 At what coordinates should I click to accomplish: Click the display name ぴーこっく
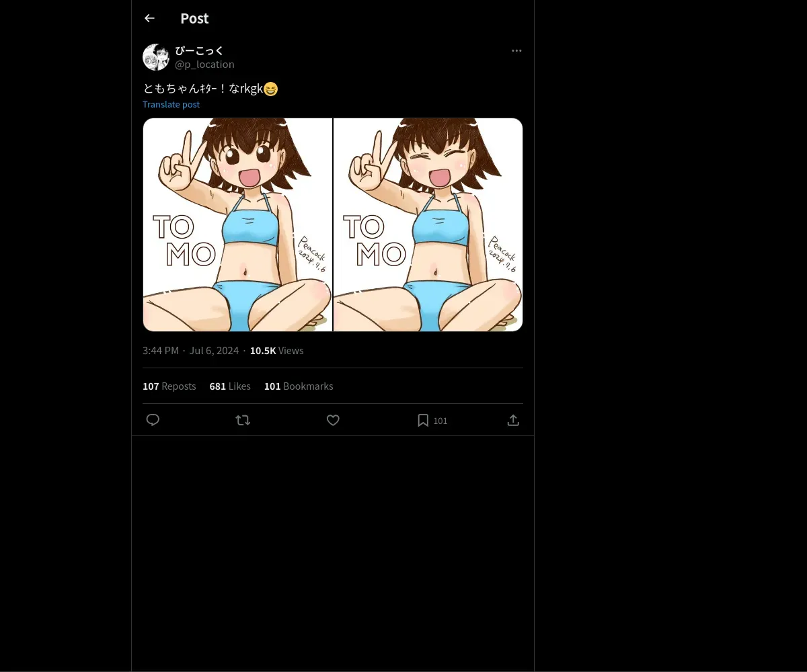coord(199,50)
